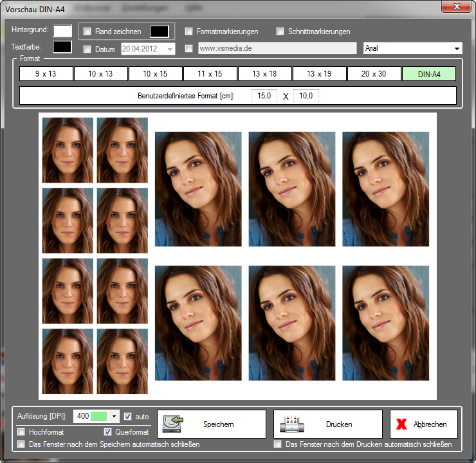Click the top-left passport photo thumbnail
Image resolution: width=476 pixels, height=463 pixels.
tap(68, 150)
